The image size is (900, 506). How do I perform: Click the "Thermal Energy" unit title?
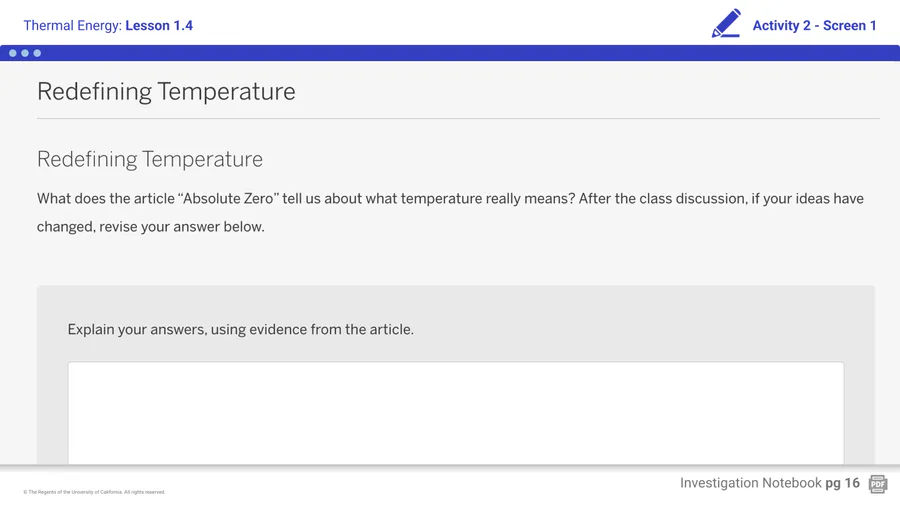click(x=71, y=25)
